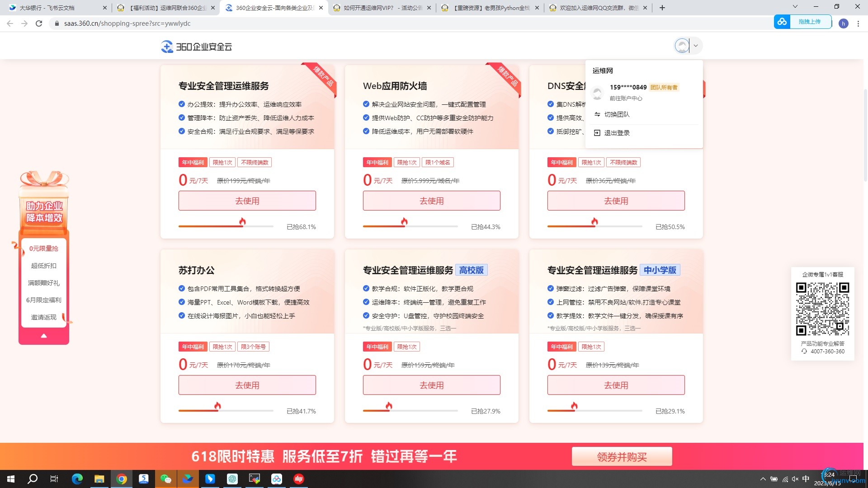
Task: Show hidden system tray icons
Action: point(763,479)
